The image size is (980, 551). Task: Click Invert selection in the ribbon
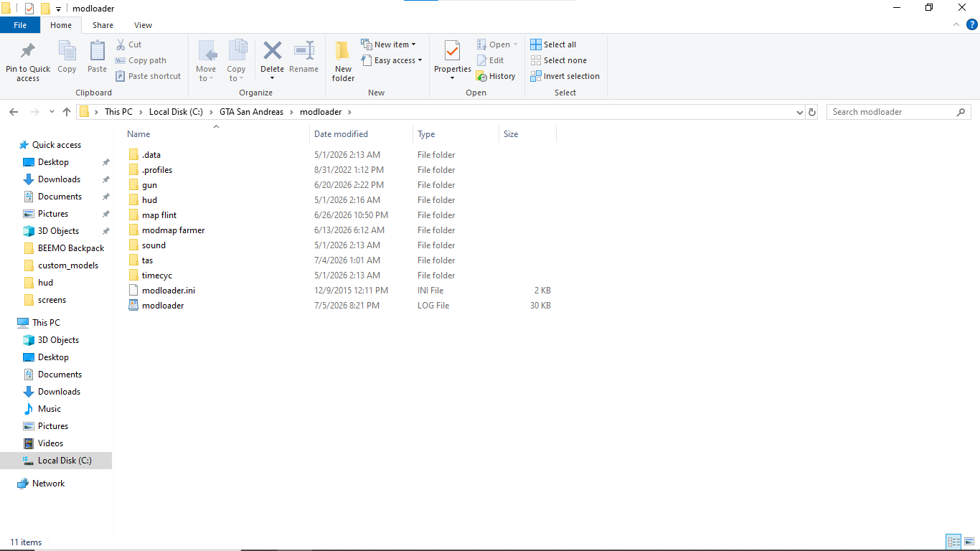click(x=565, y=76)
